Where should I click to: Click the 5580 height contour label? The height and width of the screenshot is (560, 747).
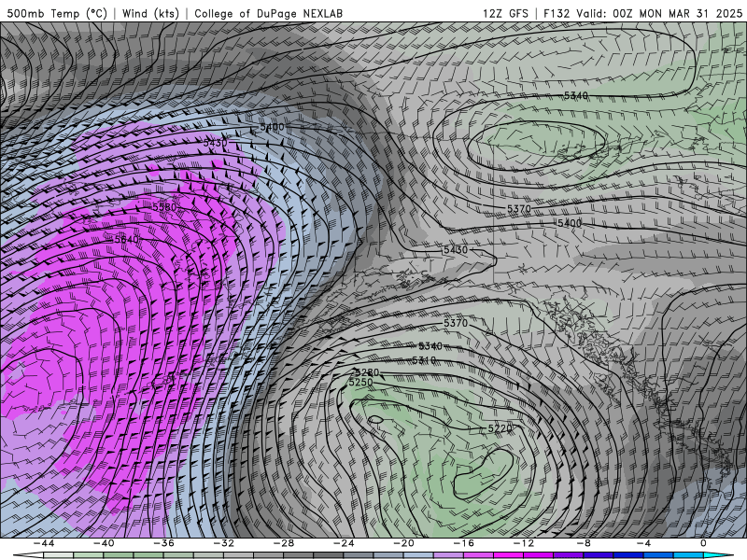tap(165, 207)
